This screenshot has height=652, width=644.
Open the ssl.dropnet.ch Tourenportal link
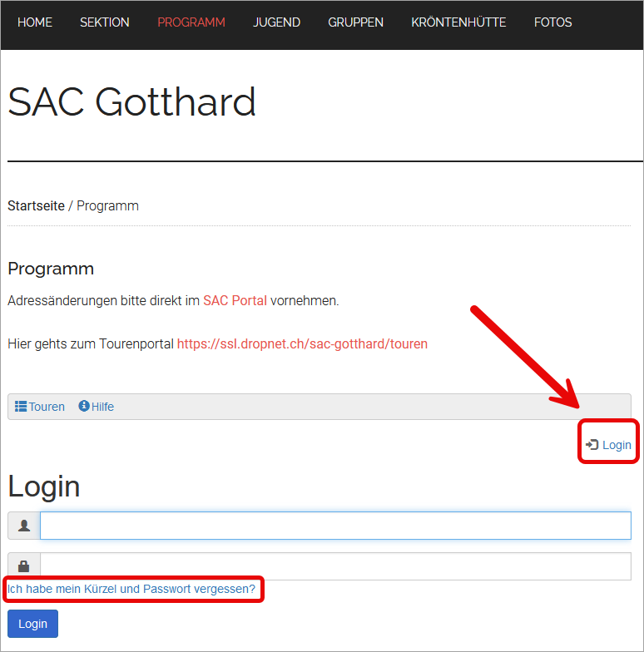coord(303,344)
